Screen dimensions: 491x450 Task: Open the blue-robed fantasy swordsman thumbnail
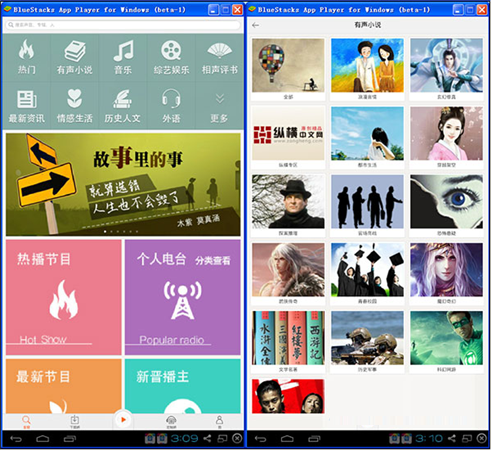(446, 65)
